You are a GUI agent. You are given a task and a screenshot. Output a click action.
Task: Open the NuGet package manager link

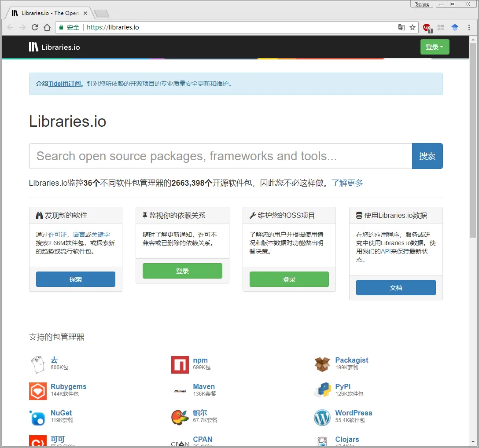tap(61, 413)
